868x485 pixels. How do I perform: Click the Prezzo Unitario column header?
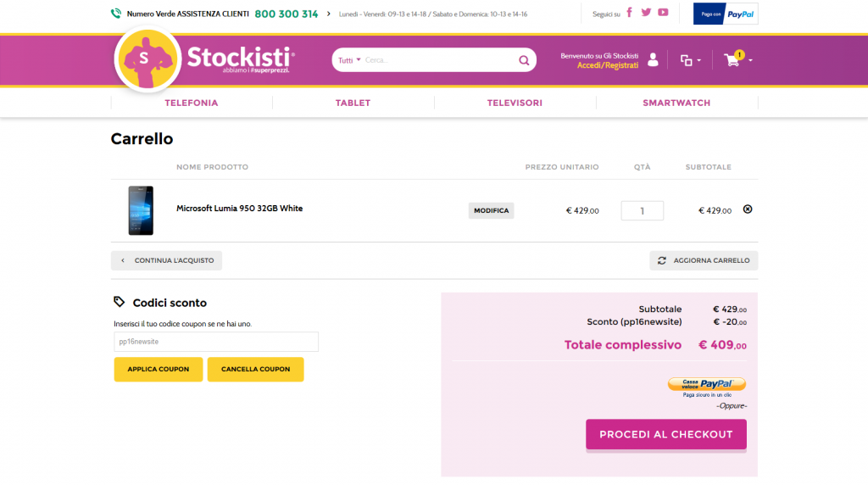pyautogui.click(x=562, y=167)
